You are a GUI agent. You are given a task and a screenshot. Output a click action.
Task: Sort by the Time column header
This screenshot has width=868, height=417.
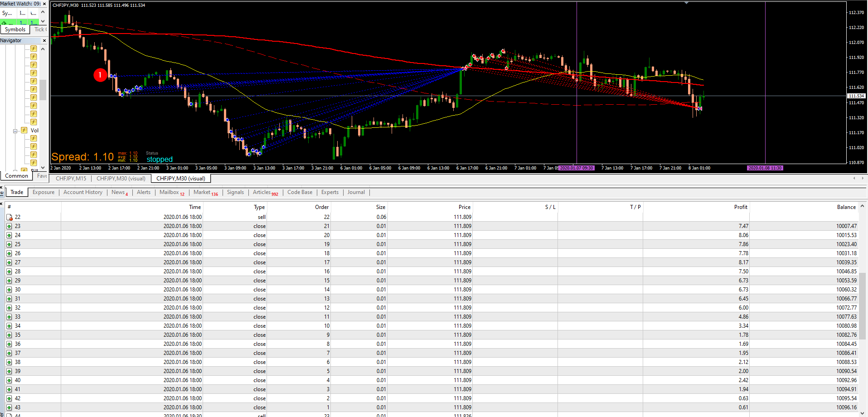tap(132, 207)
